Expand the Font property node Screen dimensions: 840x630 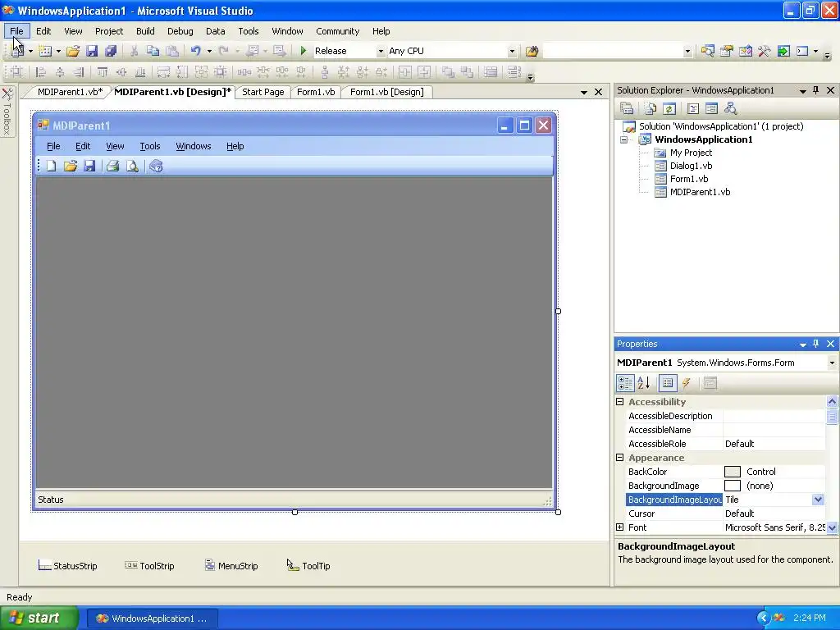click(620, 527)
